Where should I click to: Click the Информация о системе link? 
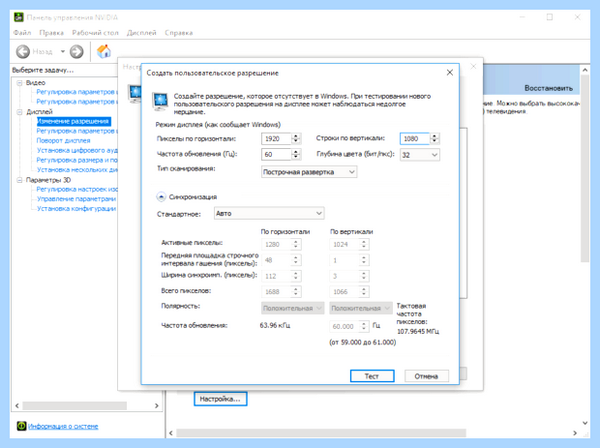click(x=63, y=426)
